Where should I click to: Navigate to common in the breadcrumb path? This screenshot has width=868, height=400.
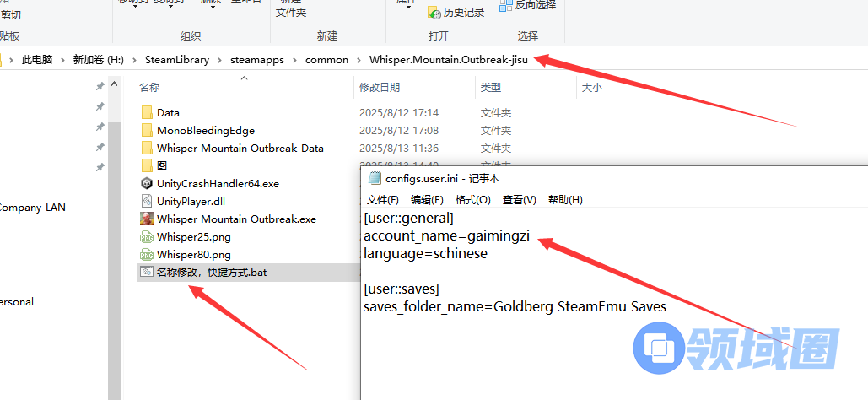pyautogui.click(x=326, y=60)
